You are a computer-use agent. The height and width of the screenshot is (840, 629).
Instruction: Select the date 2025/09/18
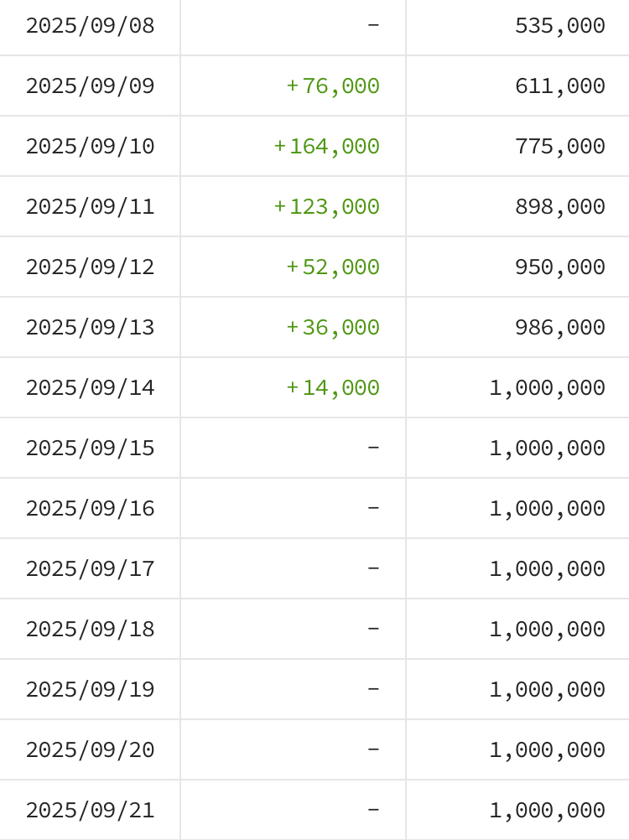tap(90, 630)
